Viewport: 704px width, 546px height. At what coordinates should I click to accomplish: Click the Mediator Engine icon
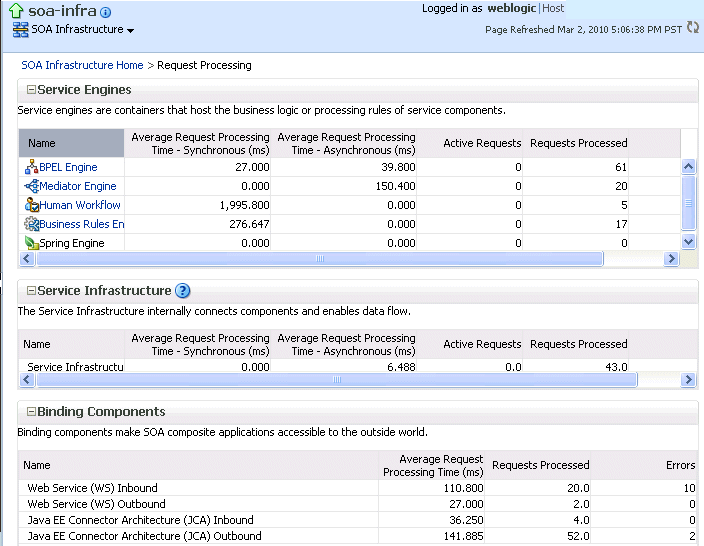click(x=31, y=186)
